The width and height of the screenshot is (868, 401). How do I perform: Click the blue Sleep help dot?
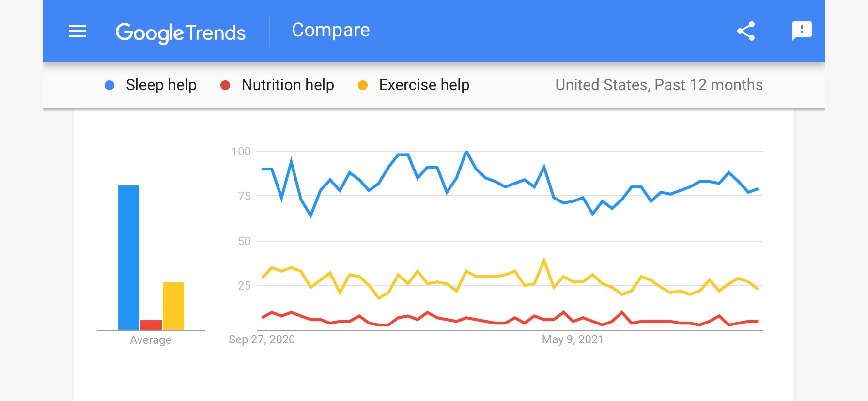coord(109,85)
